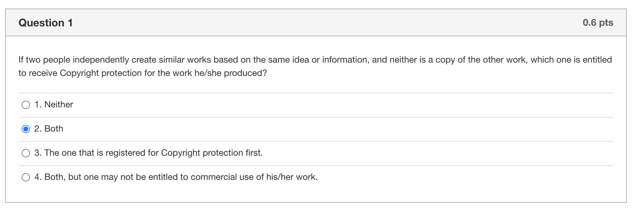This screenshot has width=644, height=211.
Task: Click the "Question 1" header title
Action: tap(46, 23)
